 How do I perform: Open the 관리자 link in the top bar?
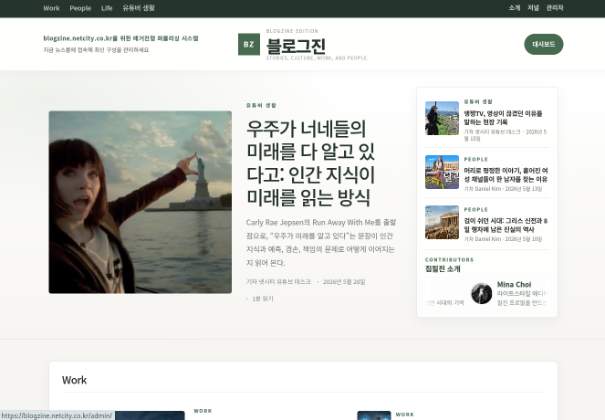coord(554,8)
